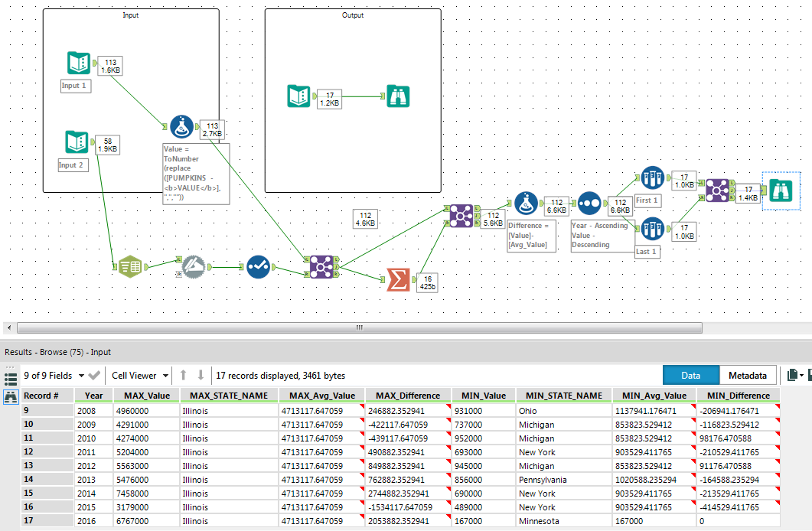Select the green Text Input tool
This screenshot has width=812, height=531.
pos(130,266)
